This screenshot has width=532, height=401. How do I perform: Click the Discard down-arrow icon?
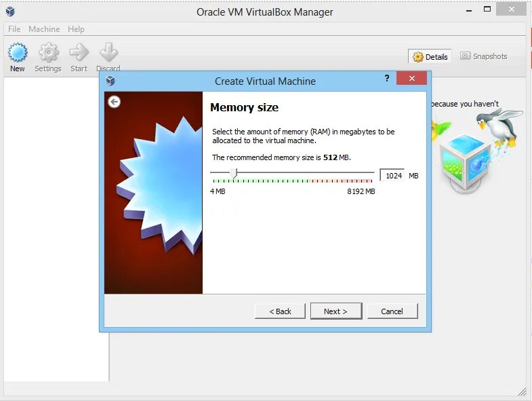click(x=108, y=52)
